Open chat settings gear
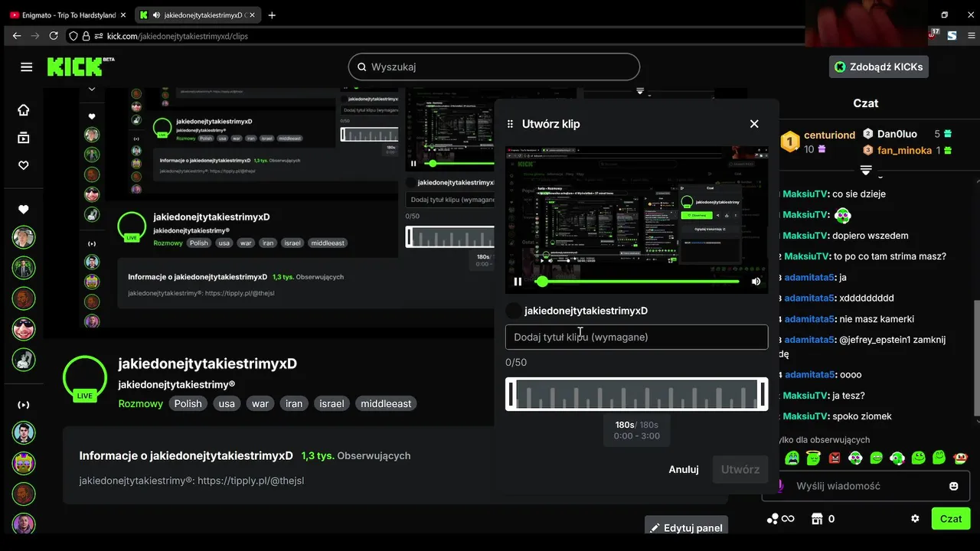This screenshot has width=980, height=551. click(x=915, y=519)
